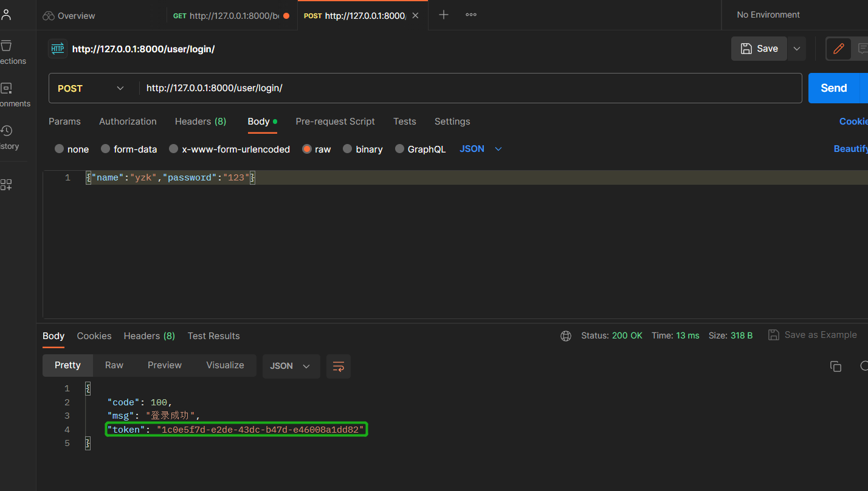868x491 pixels.
Task: Switch to the Authorization tab
Action: pyautogui.click(x=128, y=122)
